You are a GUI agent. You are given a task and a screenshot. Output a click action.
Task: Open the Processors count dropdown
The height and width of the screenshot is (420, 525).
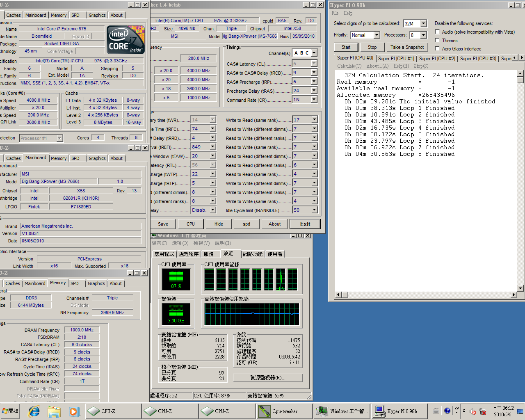point(424,35)
